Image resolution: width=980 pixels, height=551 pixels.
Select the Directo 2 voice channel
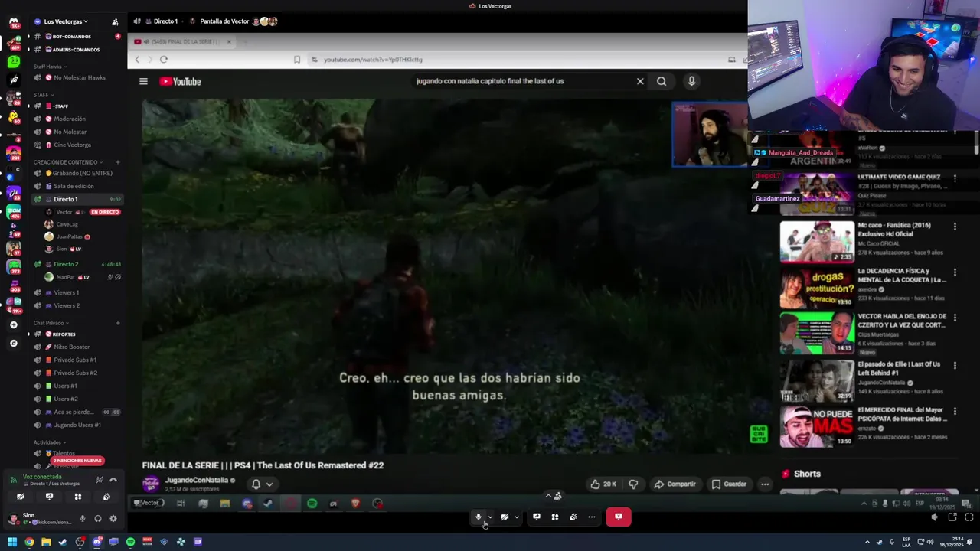[77, 264]
